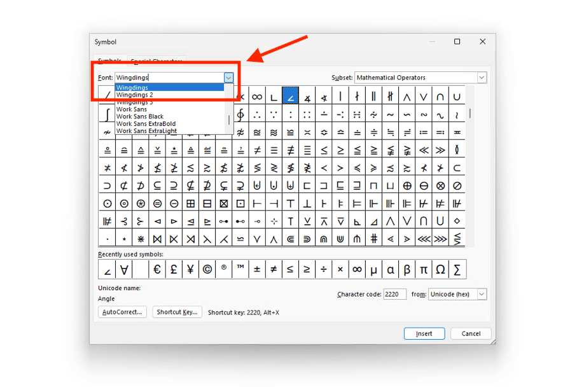Pick the copyright symbol in recently used
The width and height of the screenshot is (584, 392).
[207, 269]
